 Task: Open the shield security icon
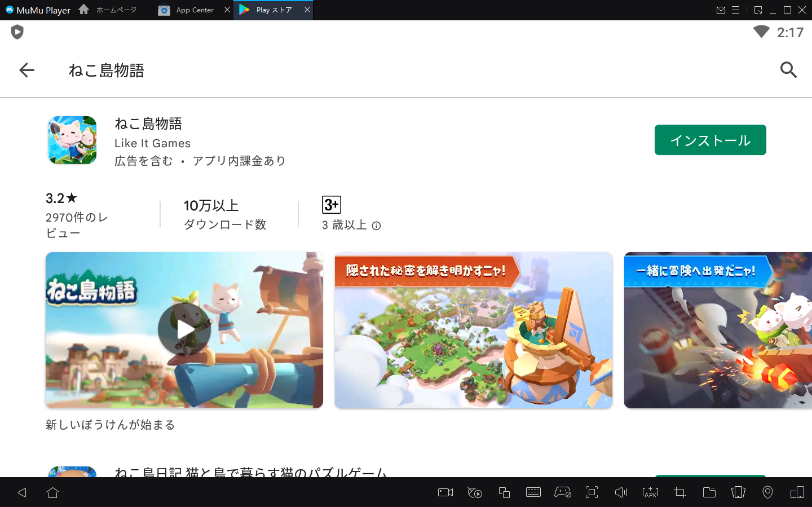17,32
